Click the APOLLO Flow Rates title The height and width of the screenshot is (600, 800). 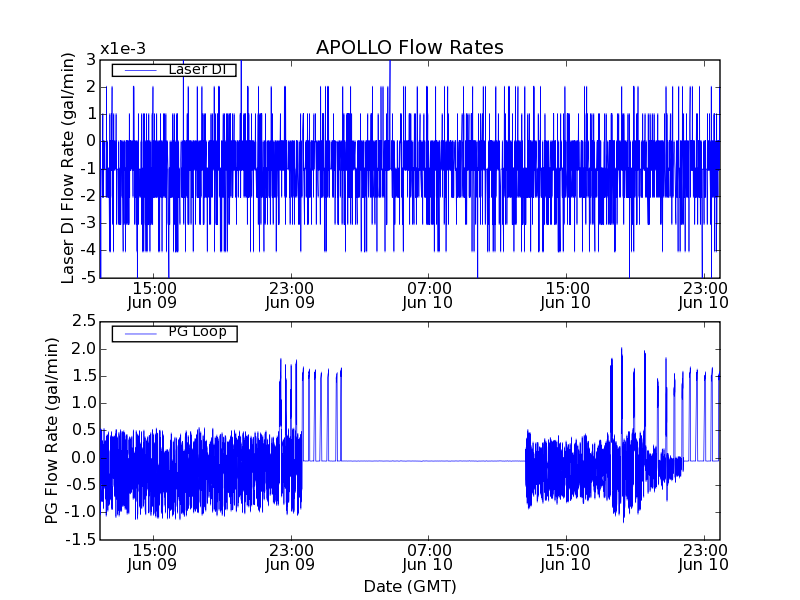[410, 47]
